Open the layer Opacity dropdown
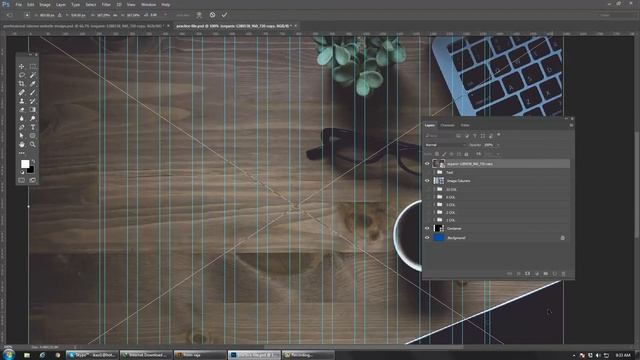640x360 pixels. click(x=498, y=145)
